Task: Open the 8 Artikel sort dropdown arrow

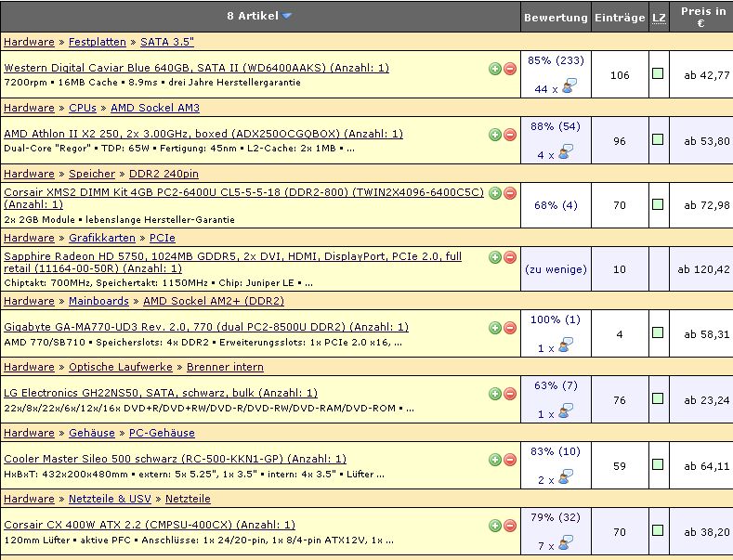Action: click(x=287, y=16)
